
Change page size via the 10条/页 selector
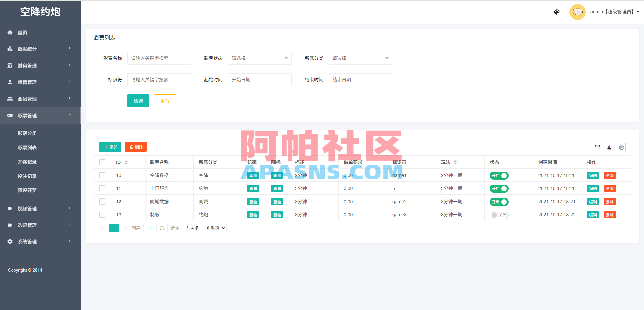214,228
